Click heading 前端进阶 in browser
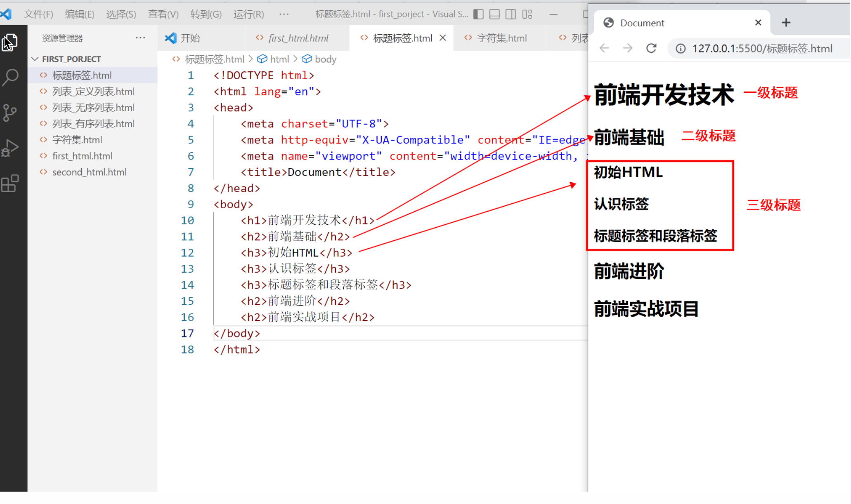 (629, 271)
